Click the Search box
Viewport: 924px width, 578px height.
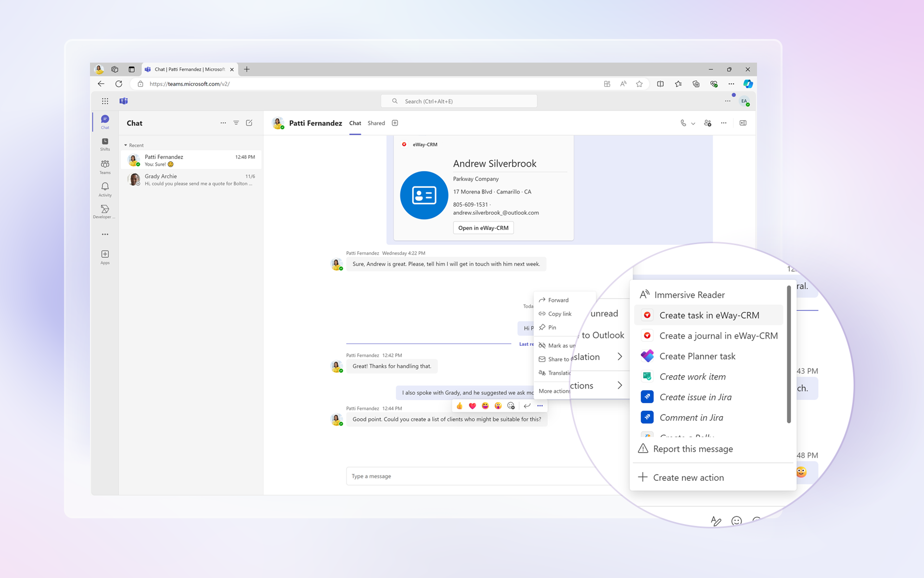pyautogui.click(x=459, y=101)
